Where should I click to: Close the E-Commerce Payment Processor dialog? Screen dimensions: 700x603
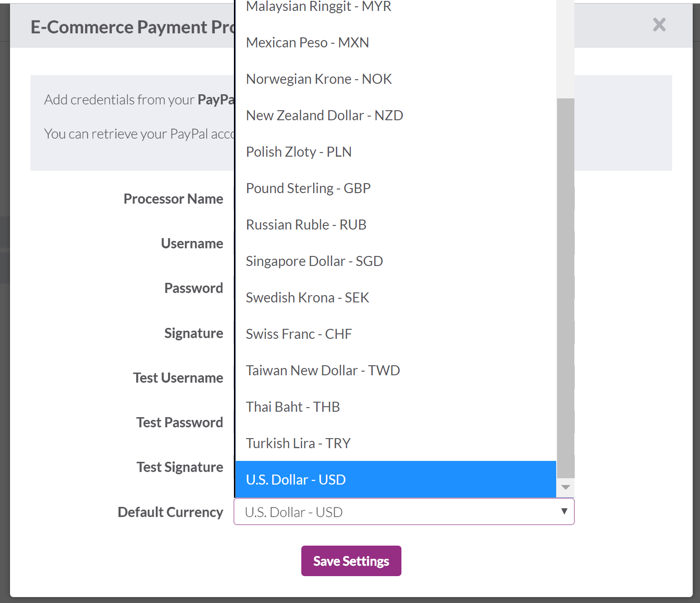pos(659,25)
